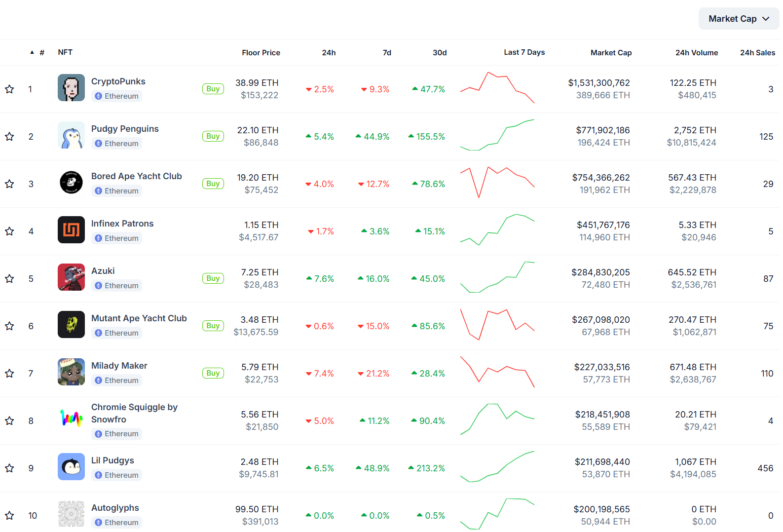783x532 pixels.
Task: Click the Buy button for CryptoPunks
Action: tap(213, 89)
